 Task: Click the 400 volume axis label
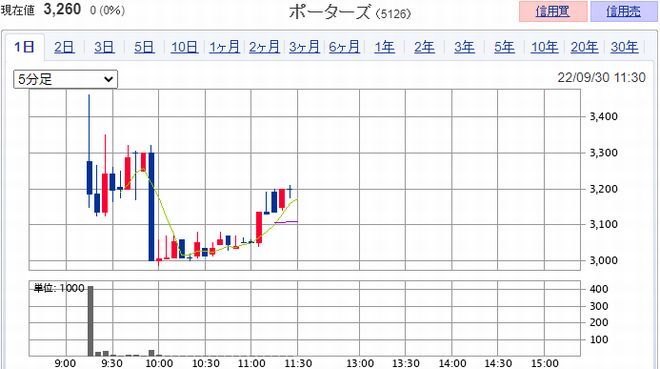point(599,289)
